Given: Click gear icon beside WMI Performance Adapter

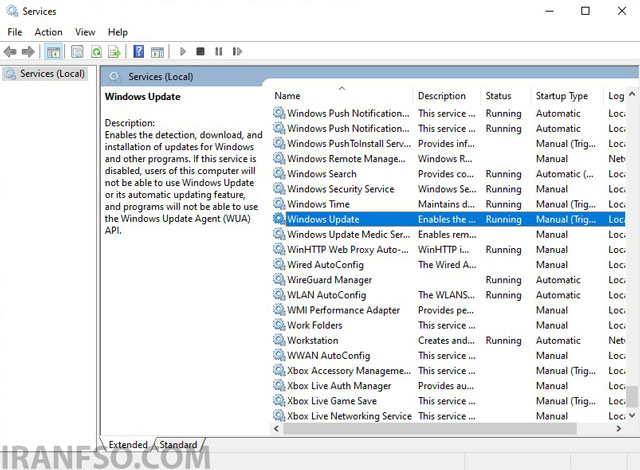Looking at the screenshot, I should click(279, 310).
